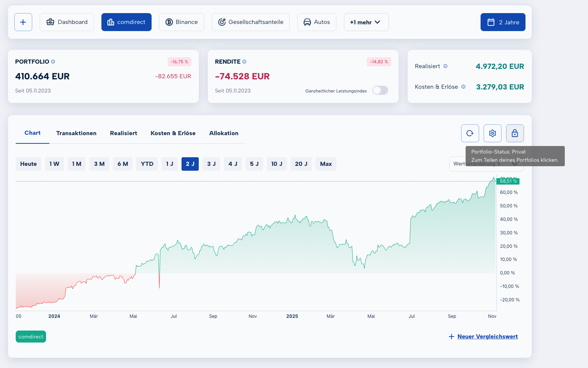Click info icon beside Realisiert label

445,66
